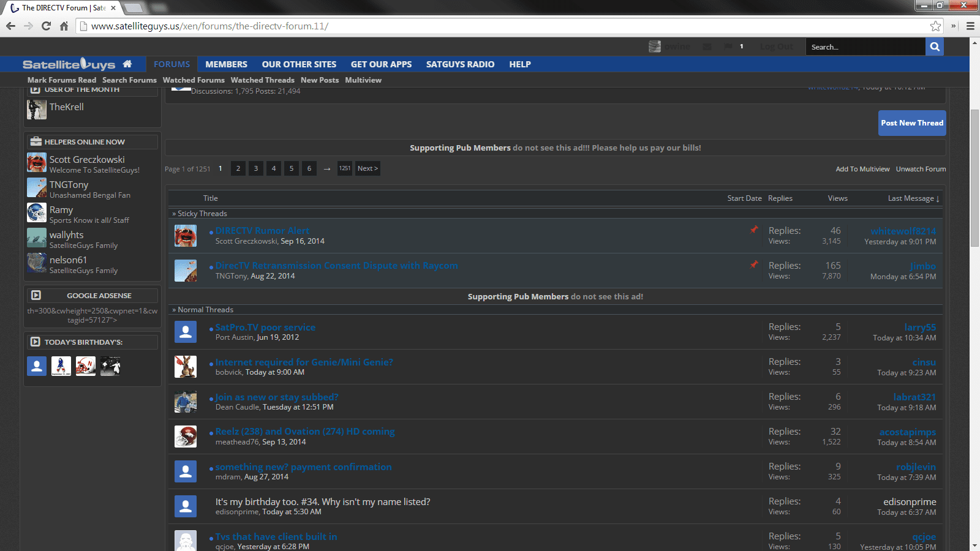Open the SatGuys Radio tab
This screenshot has height=551, width=980.
coord(460,64)
